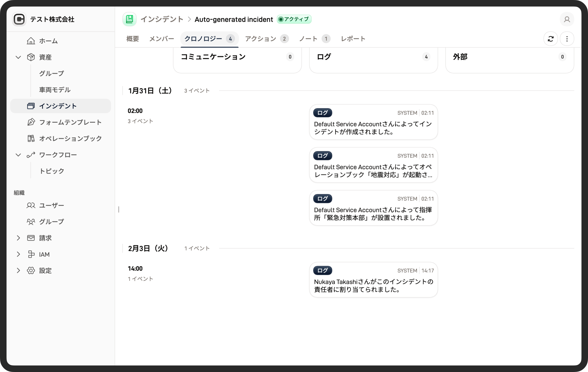Open the Nukaya Takashi assignment log entry
The width and height of the screenshot is (588, 372).
click(373, 280)
